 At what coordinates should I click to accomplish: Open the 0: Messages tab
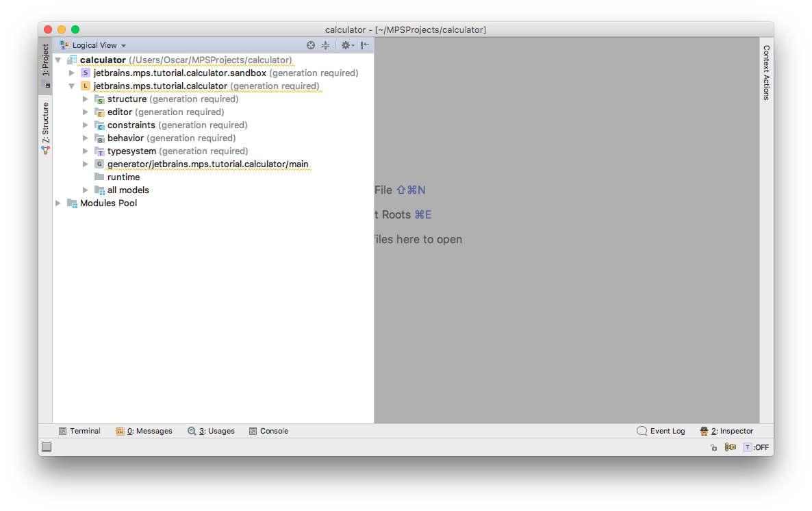pos(144,431)
